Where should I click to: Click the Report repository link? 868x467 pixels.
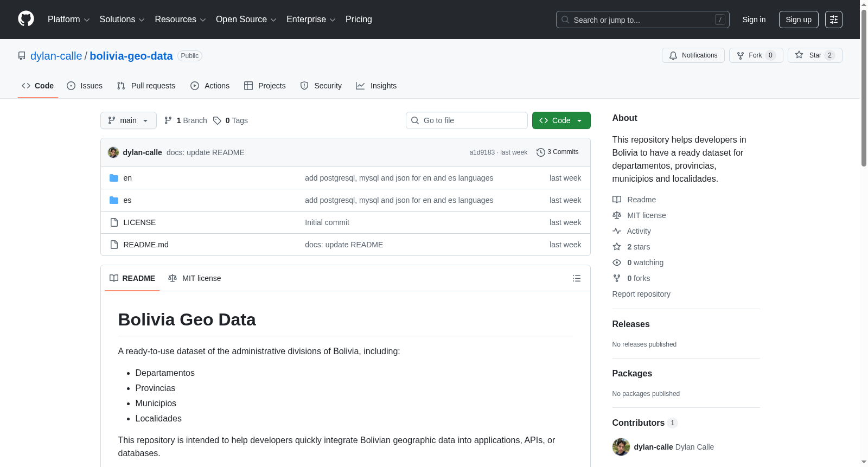(x=641, y=294)
